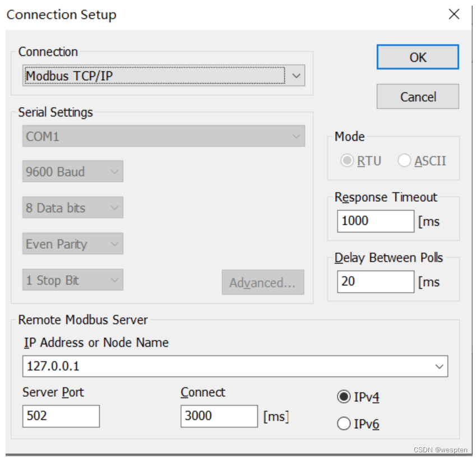Open the 1 Stop Bit dropdown
Image resolution: width=476 pixels, height=459 pixels.
click(x=73, y=280)
